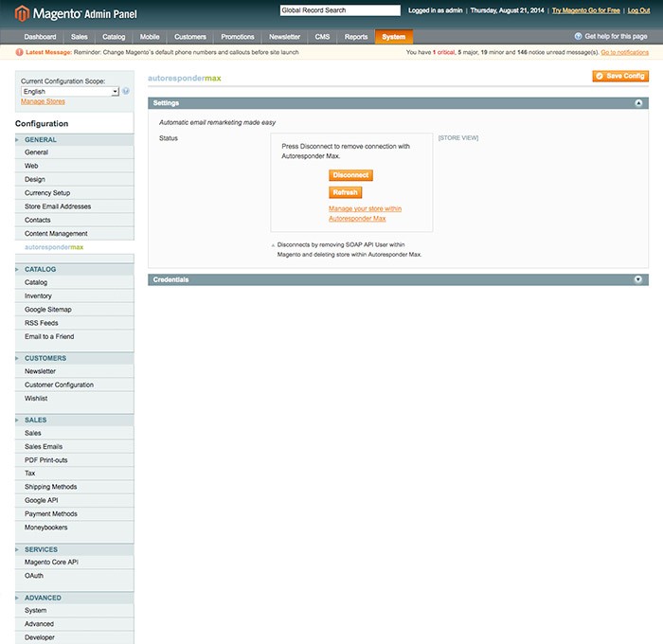663x644 pixels.
Task: Open the Customers menu
Action: click(x=190, y=37)
